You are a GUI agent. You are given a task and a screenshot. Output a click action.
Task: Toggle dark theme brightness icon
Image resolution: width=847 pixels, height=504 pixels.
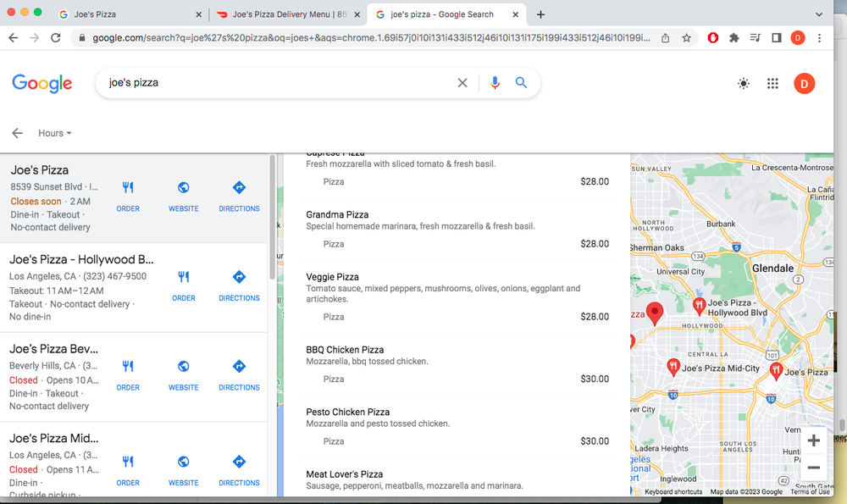pyautogui.click(x=744, y=83)
